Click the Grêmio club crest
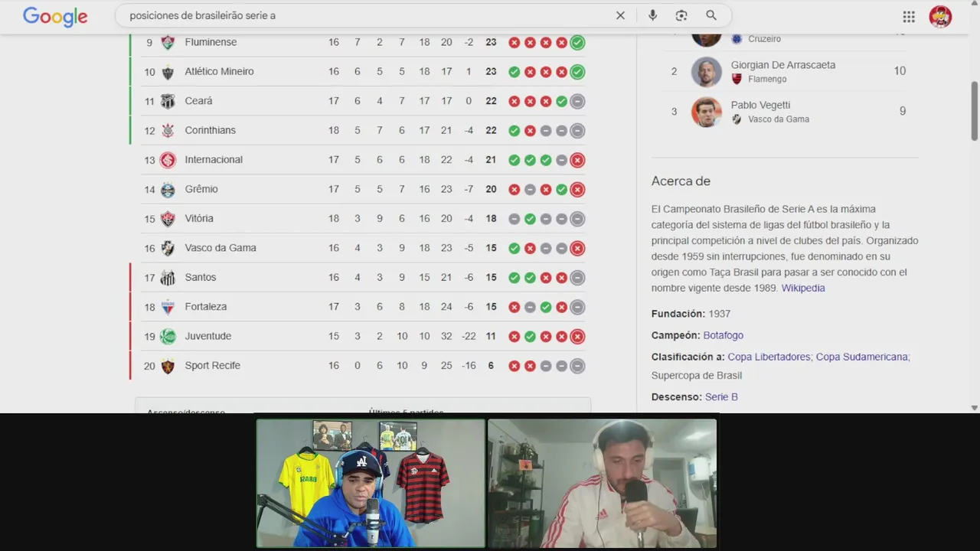Screen dimensions: 980x551 168,189
